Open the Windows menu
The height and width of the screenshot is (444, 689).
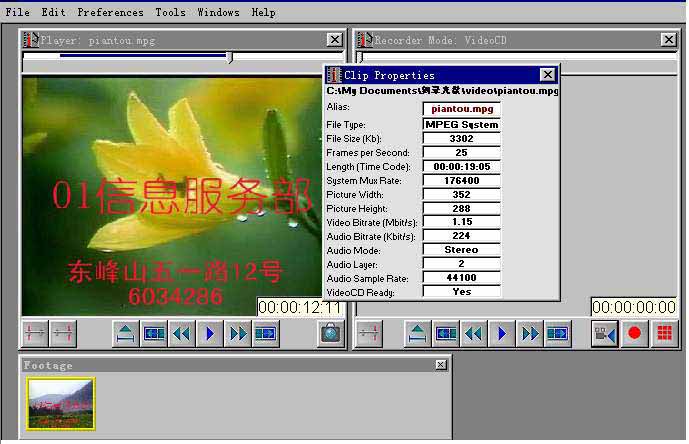(x=218, y=12)
